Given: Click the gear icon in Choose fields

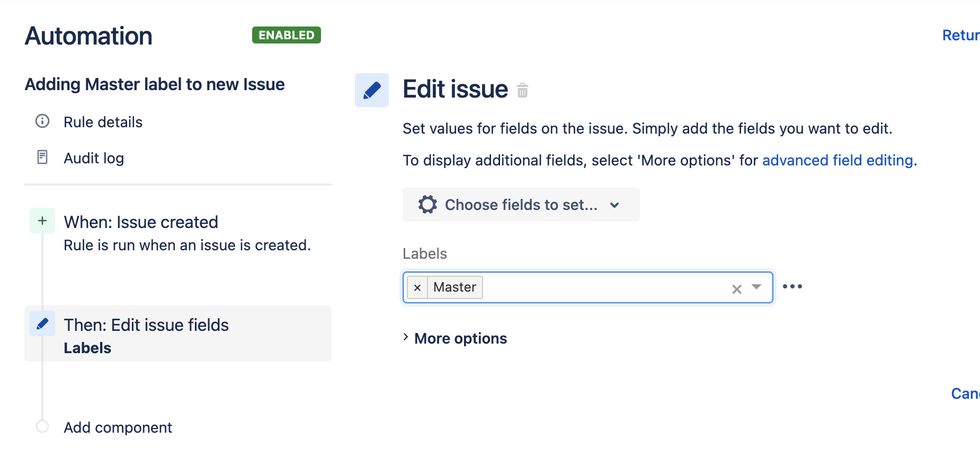Looking at the screenshot, I should coord(427,205).
